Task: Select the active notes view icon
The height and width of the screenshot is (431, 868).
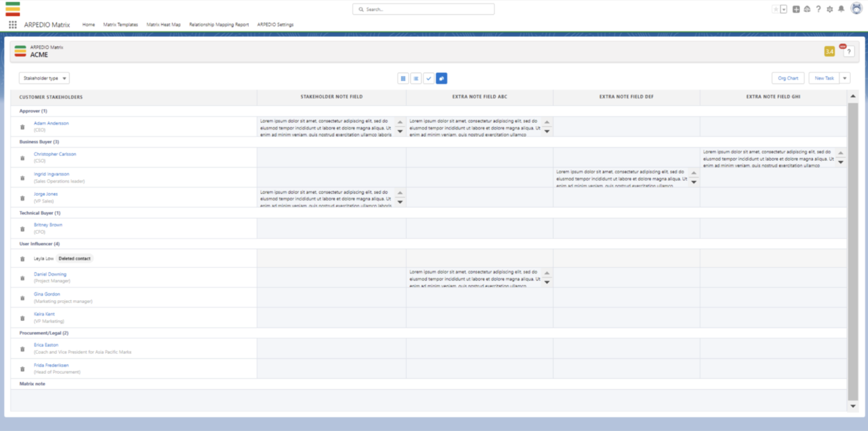Action: (x=441, y=79)
